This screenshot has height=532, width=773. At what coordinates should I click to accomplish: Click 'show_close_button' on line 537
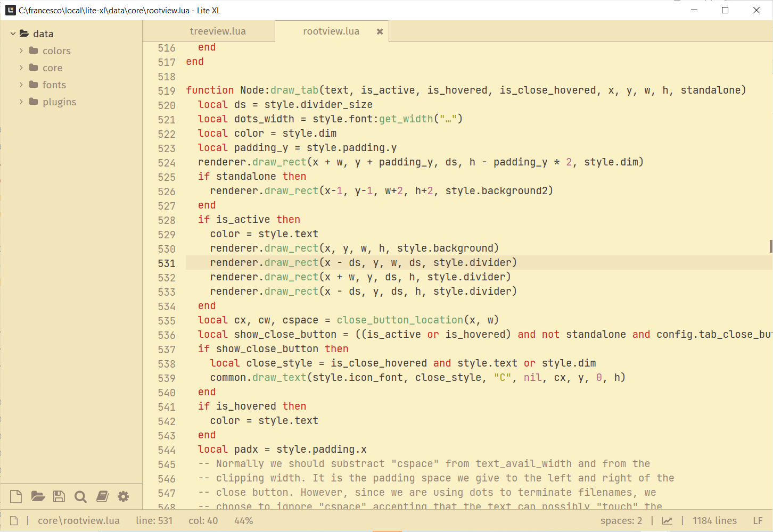[x=267, y=349]
